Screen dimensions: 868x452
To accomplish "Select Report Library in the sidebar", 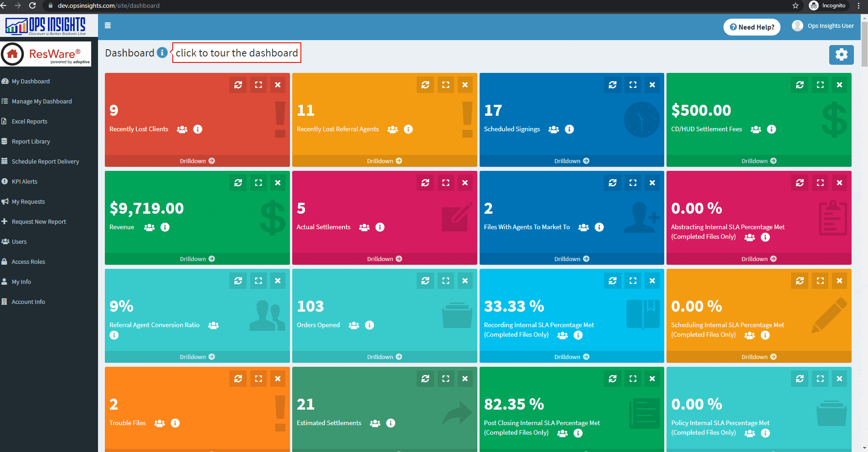I will pyautogui.click(x=30, y=141).
